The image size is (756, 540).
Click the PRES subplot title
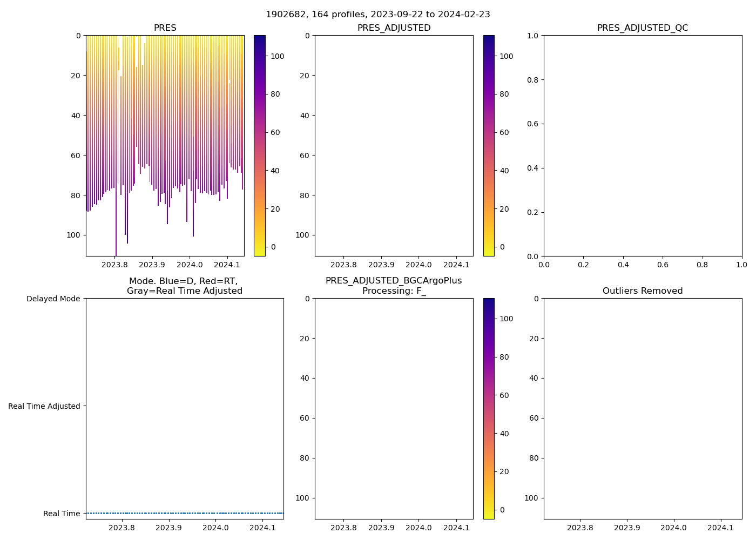pyautogui.click(x=165, y=28)
